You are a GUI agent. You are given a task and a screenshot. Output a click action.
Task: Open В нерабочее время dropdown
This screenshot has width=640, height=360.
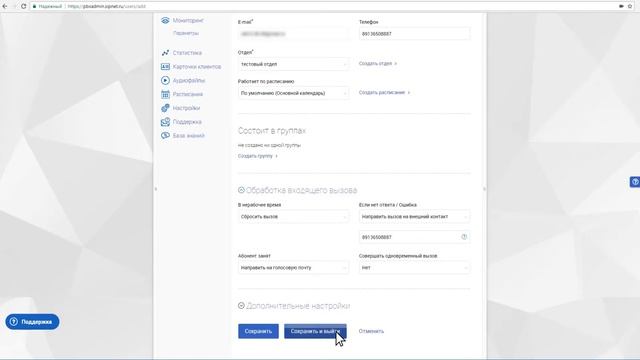[293, 217]
